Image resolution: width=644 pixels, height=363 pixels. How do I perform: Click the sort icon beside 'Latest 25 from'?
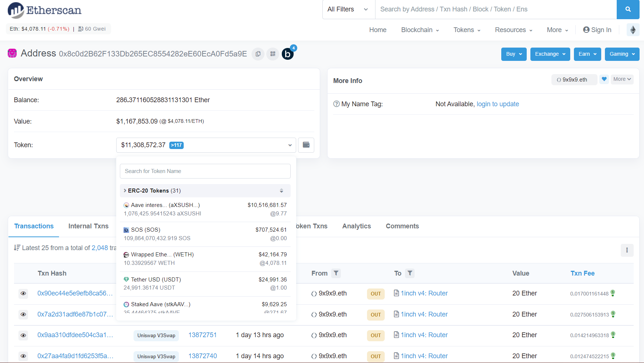coord(17,248)
